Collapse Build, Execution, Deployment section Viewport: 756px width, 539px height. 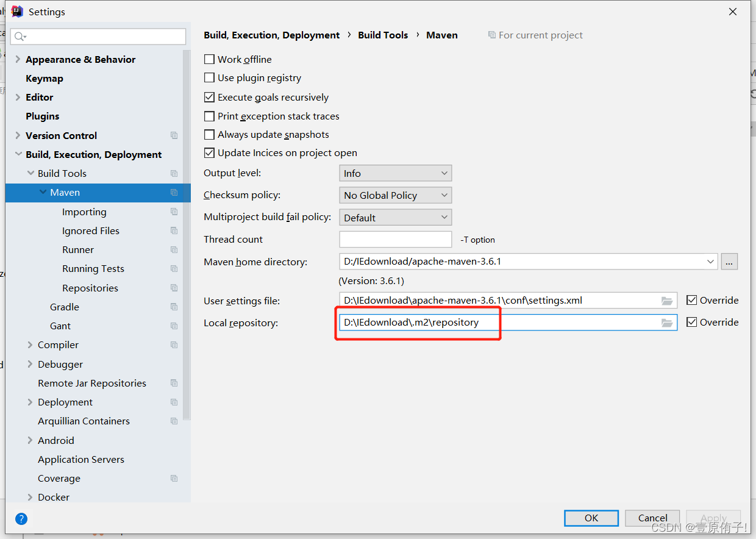pos(18,154)
